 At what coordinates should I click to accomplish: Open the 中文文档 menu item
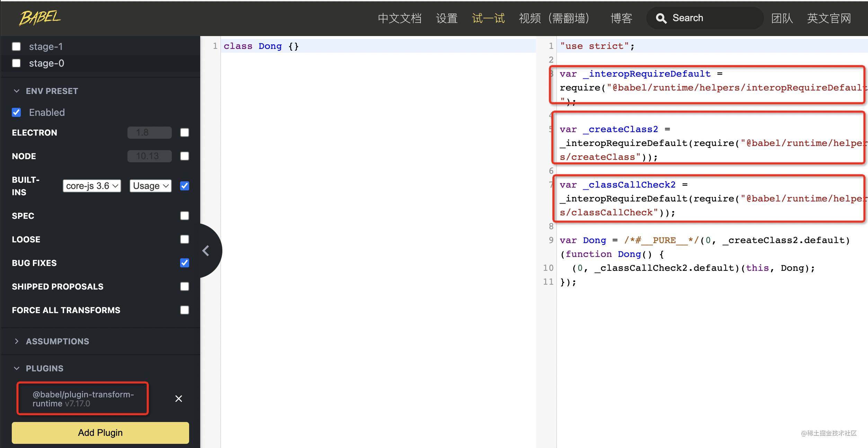pyautogui.click(x=399, y=18)
